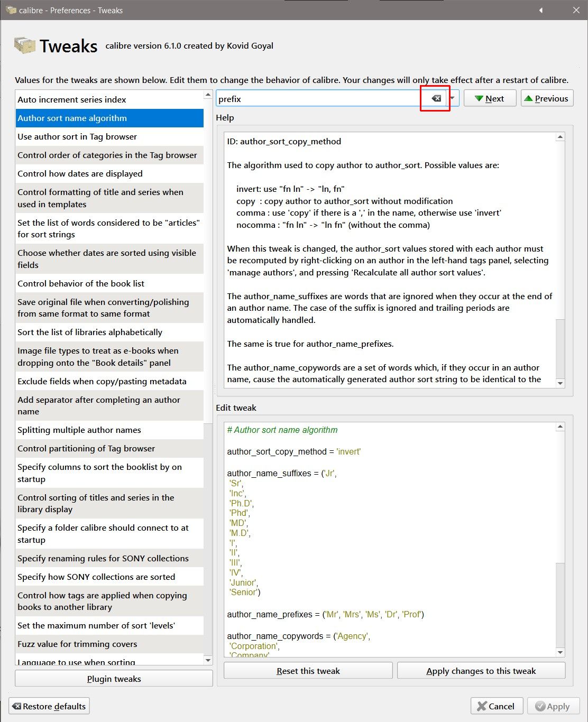Click Apply changes to this tweak
The image size is (588, 722).
coord(481,671)
